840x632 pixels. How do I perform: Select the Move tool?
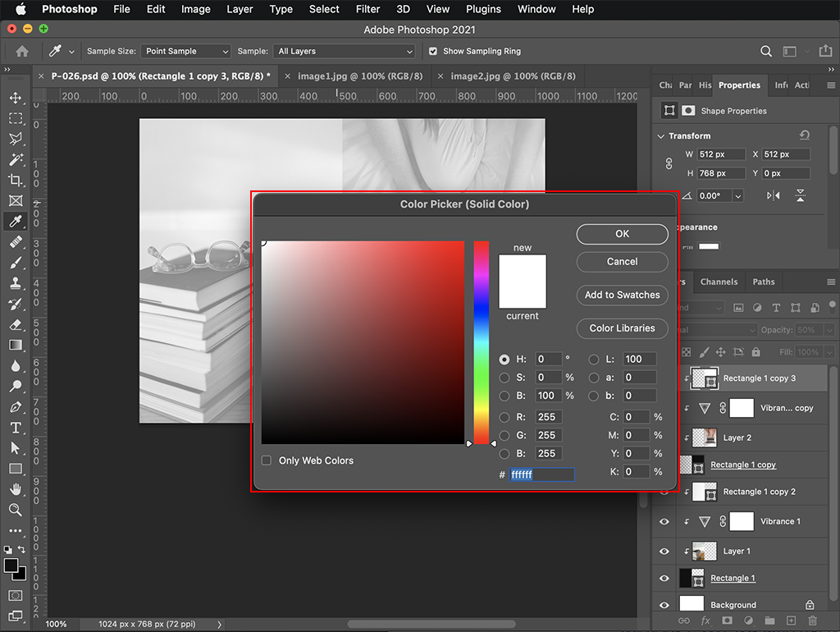point(16,98)
